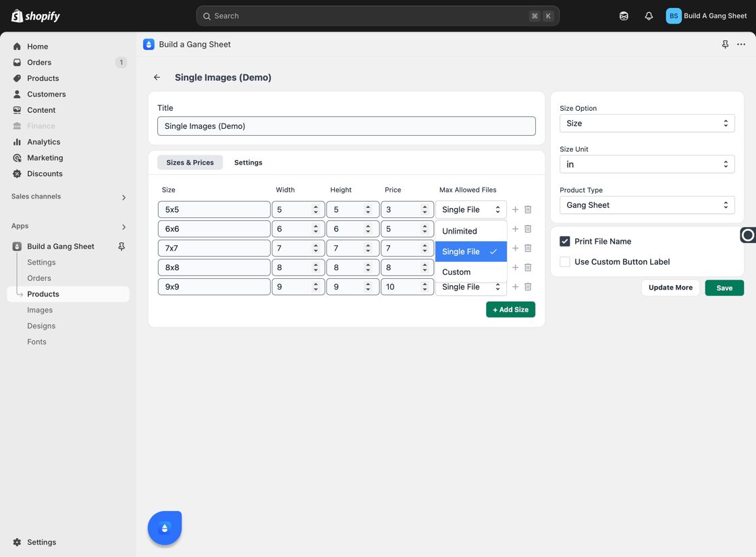The height and width of the screenshot is (557, 756).
Task: Expand the Apps section
Action: pyautogui.click(x=124, y=227)
